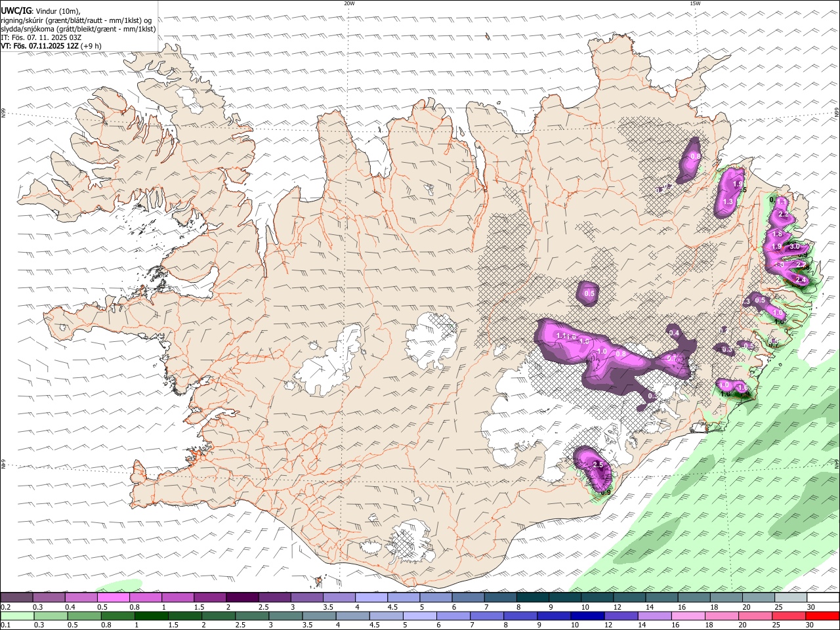840x630 pixels.
Task: Click the UWC/IG title text
Action: pos(16,10)
